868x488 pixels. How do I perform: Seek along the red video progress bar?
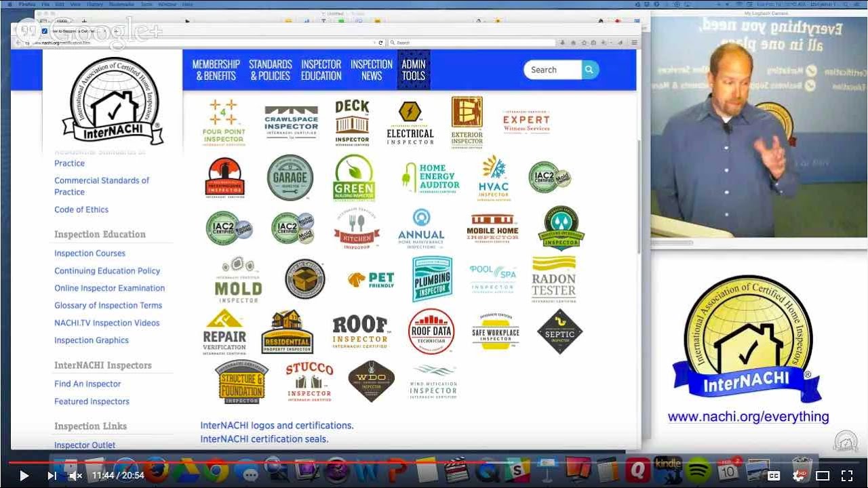434,463
